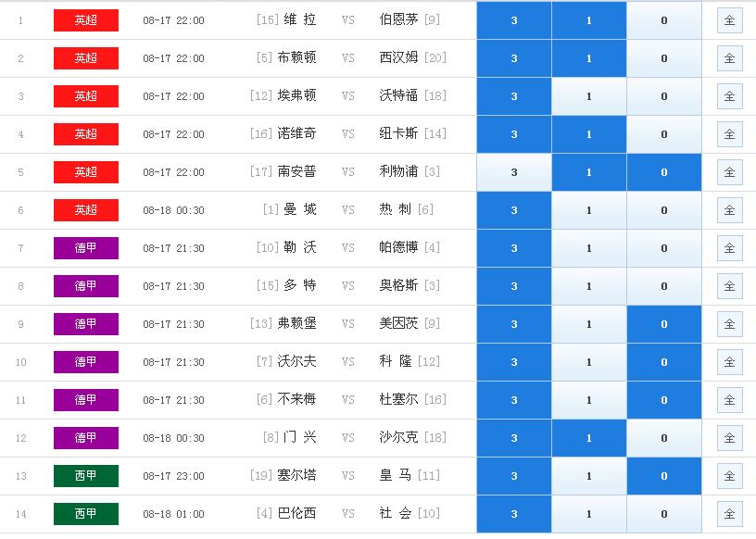
Task: Click 全 button in 布赖顿 row
Action: [729, 58]
